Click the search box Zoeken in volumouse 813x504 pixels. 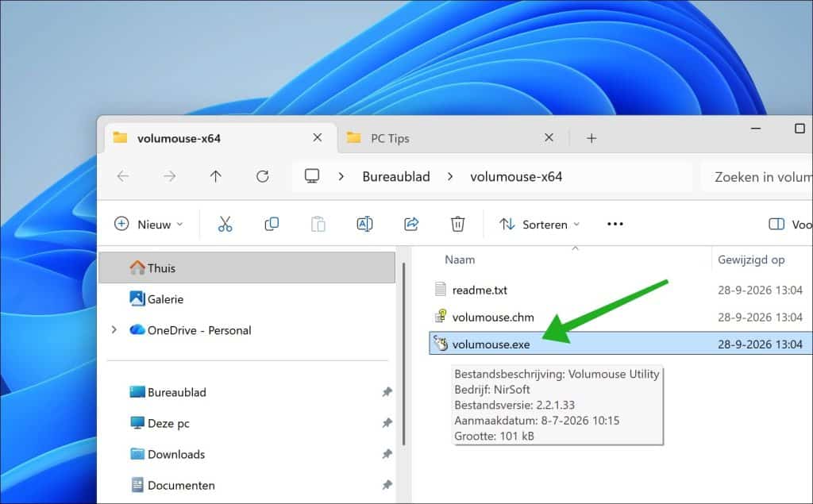point(757,177)
